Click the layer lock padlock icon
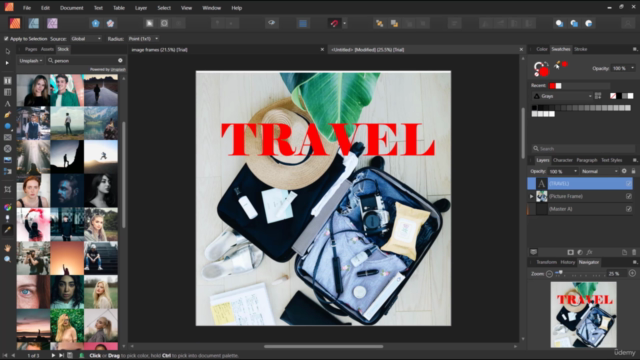Screen dimensions: 640x360 click(x=633, y=171)
